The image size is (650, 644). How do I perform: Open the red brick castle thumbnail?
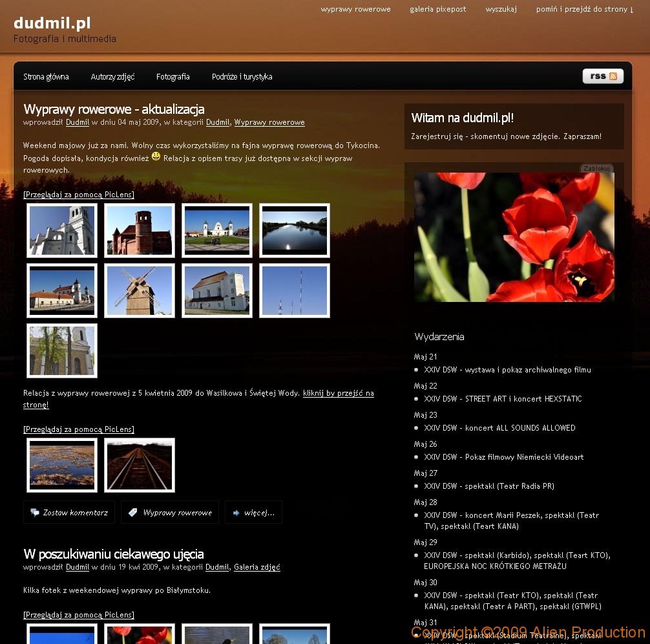tap(140, 230)
